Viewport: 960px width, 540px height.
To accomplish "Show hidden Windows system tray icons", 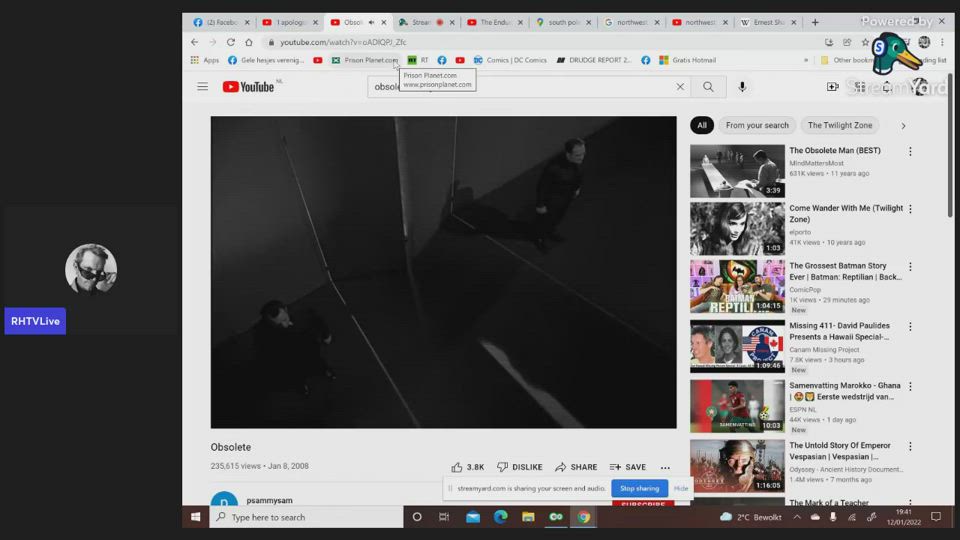I will click(x=797, y=517).
